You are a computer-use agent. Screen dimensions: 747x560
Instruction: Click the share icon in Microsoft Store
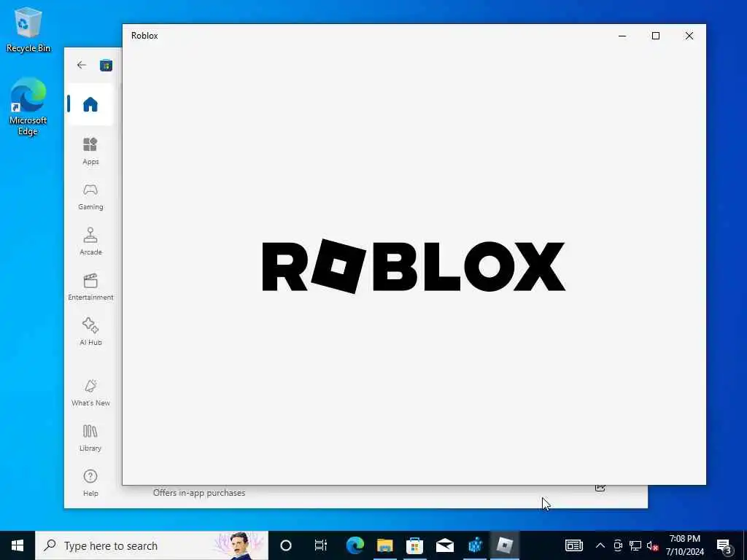[x=600, y=488]
